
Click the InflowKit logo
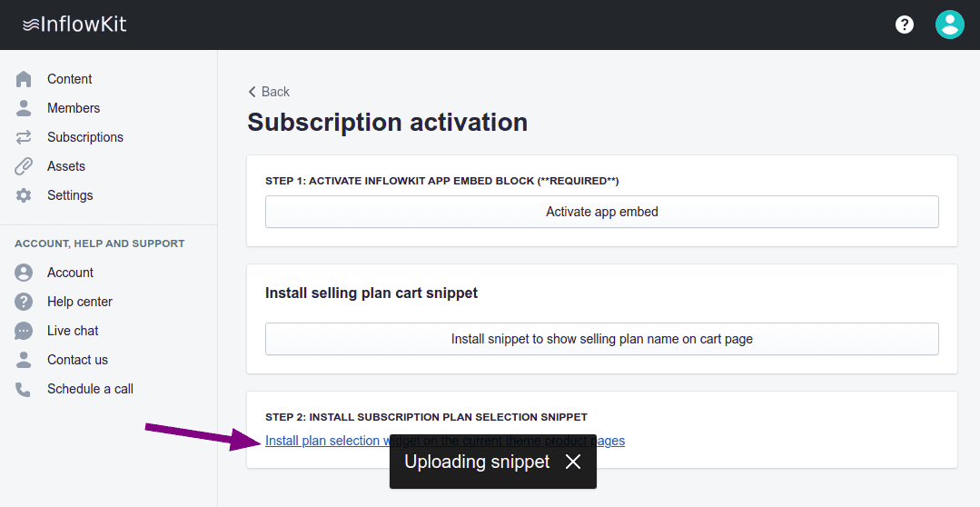coord(74,25)
